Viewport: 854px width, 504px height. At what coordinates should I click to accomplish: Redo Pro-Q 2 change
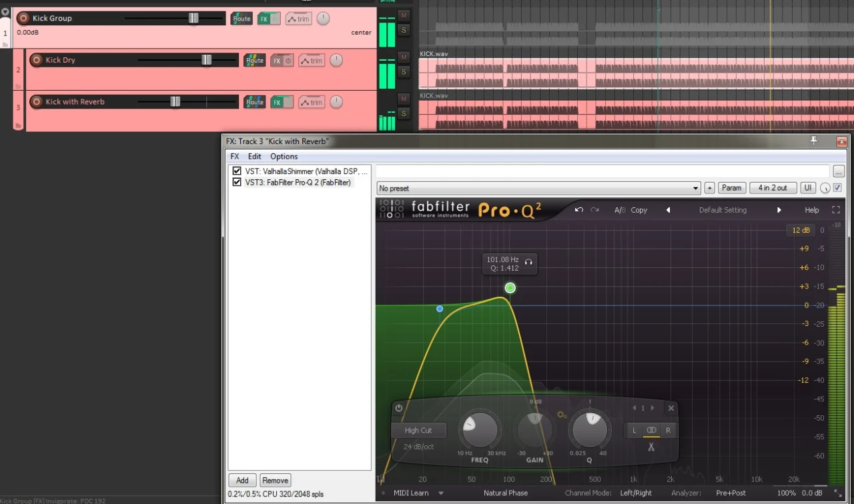click(594, 209)
